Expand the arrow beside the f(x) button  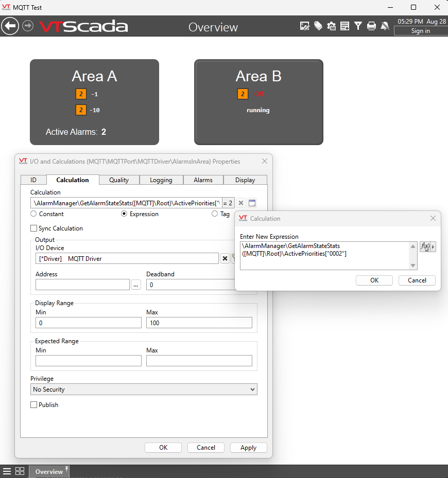pos(433,246)
